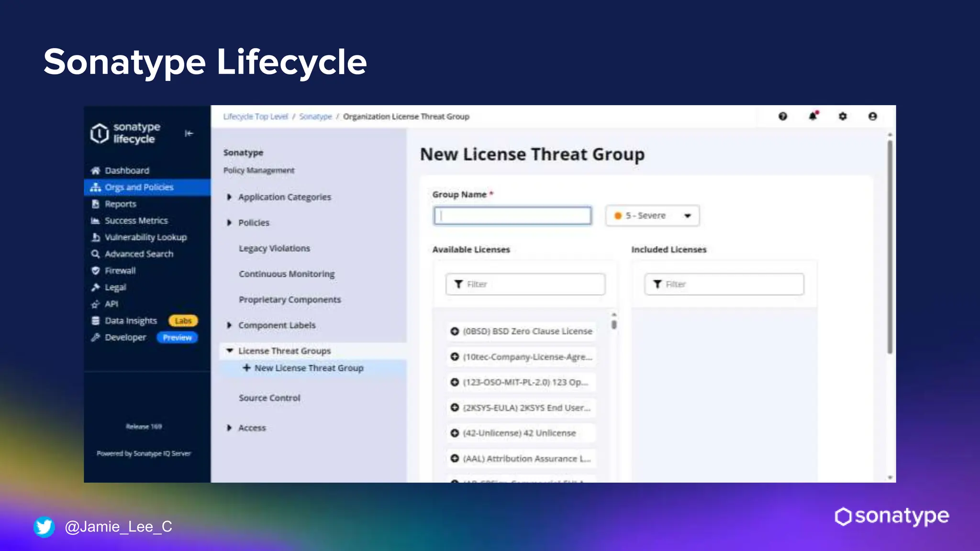Click the help question mark icon
Image resolution: width=980 pixels, height=551 pixels.
tap(782, 116)
